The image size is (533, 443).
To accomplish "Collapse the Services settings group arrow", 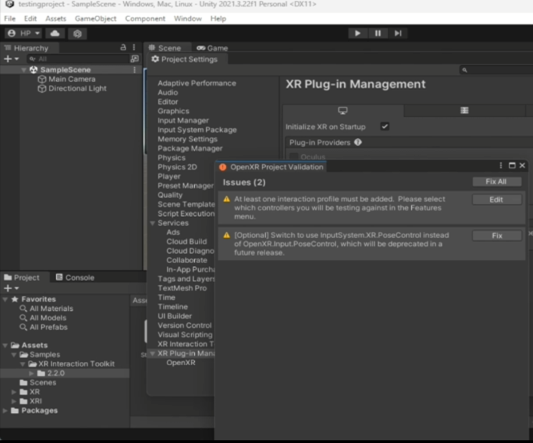I will click(x=153, y=223).
